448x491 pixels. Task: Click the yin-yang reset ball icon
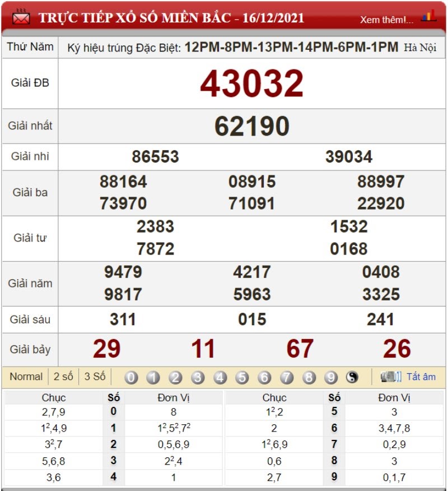[352, 377]
